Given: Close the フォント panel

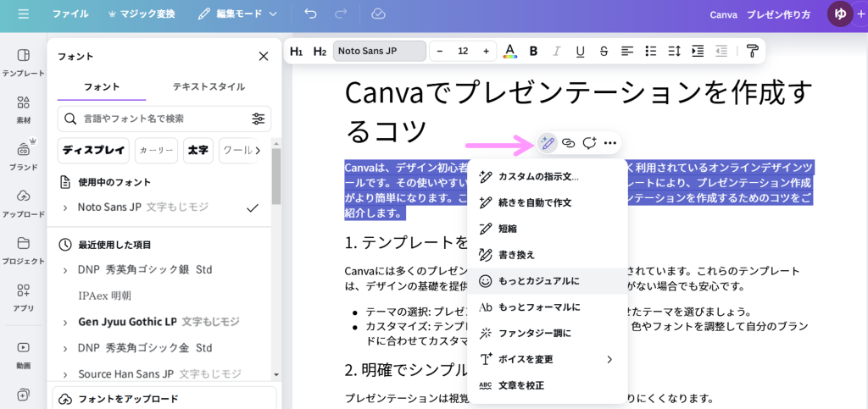Looking at the screenshot, I should click(x=263, y=57).
